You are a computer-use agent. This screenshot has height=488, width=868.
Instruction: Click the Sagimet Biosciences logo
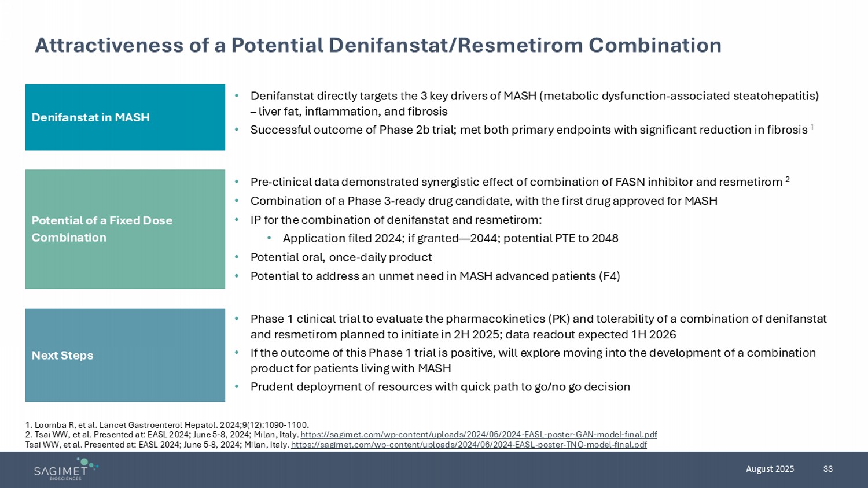pos(66,469)
